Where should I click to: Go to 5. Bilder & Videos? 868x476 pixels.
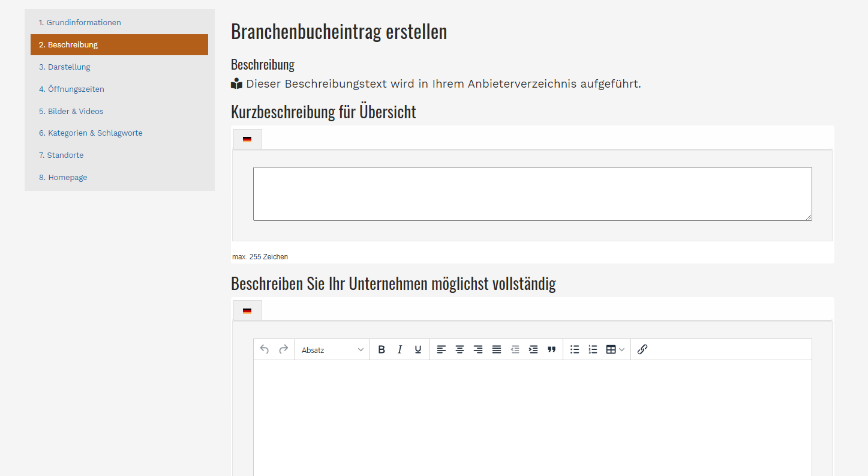(x=119, y=112)
